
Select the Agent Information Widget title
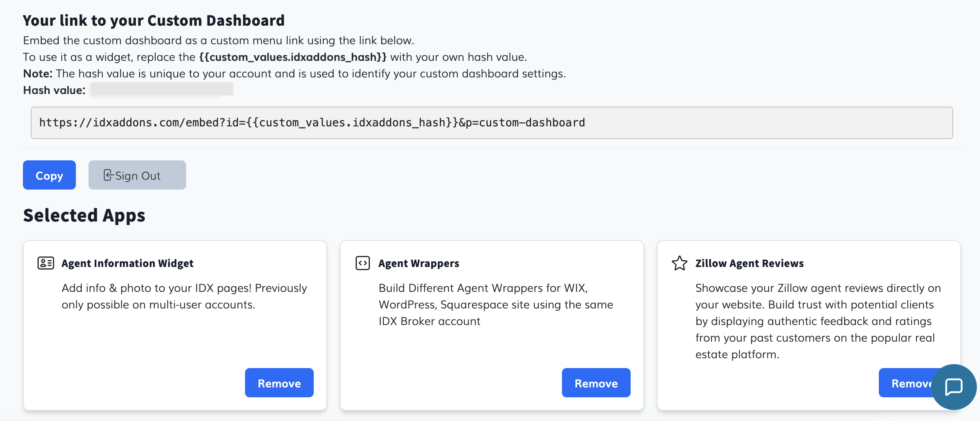click(127, 263)
